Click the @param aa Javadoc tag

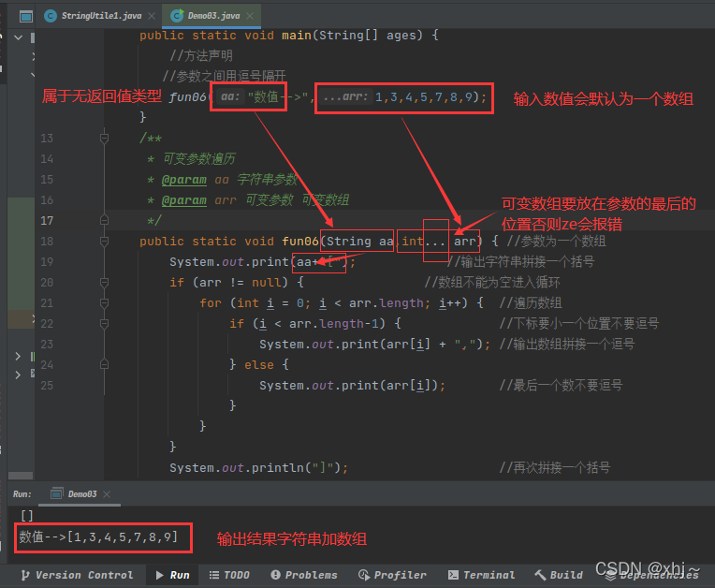pos(183,180)
